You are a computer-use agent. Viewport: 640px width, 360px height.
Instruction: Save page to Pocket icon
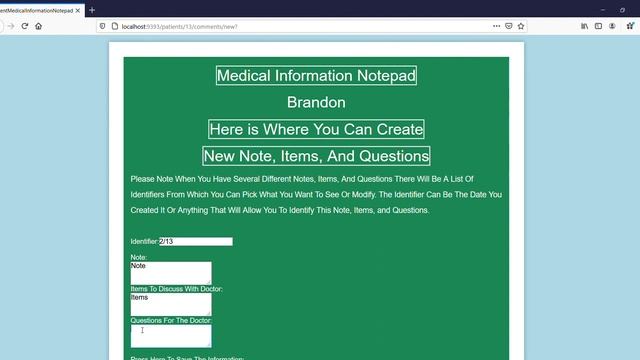coord(509,26)
